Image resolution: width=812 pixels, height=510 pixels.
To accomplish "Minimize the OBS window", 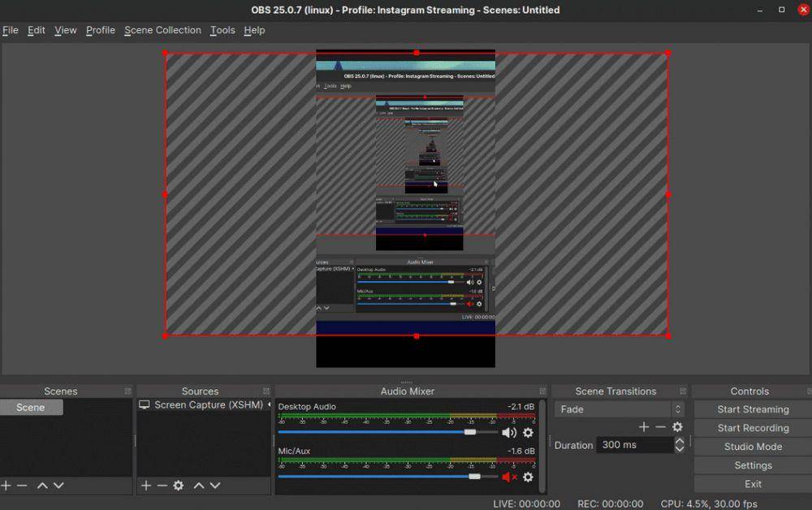I will point(760,10).
